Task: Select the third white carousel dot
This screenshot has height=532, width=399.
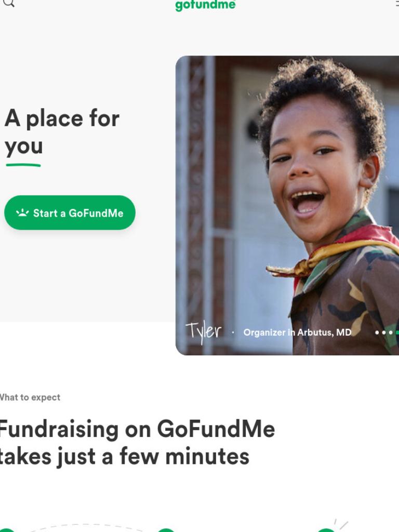Action: (391, 332)
